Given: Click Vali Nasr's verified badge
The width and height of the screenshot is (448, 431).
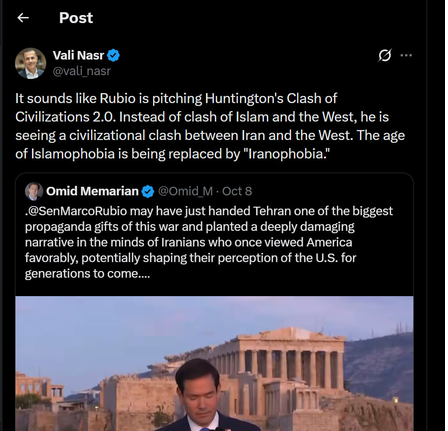Looking at the screenshot, I should point(113,55).
